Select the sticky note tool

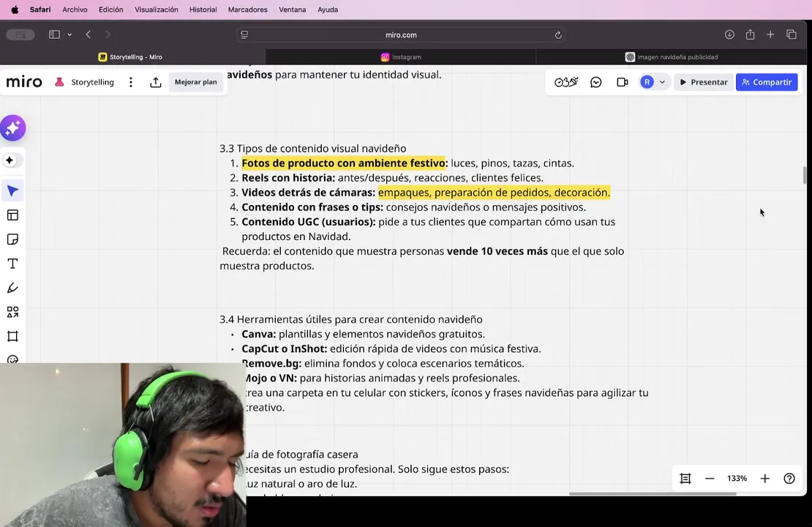[13, 239]
